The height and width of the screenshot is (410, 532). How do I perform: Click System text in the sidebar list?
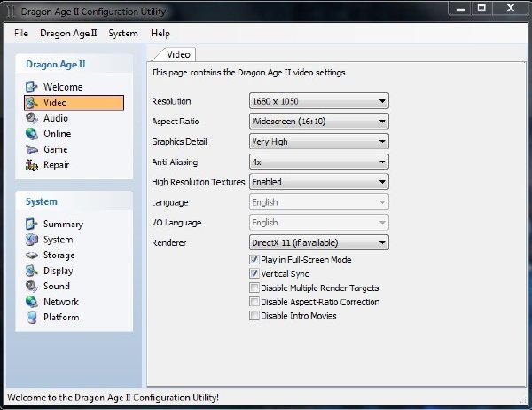(x=58, y=240)
